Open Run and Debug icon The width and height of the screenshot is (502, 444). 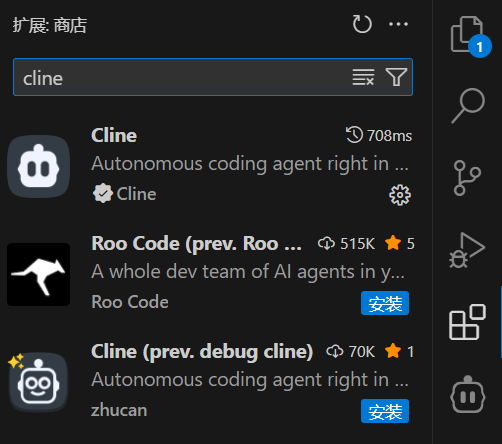click(x=467, y=251)
